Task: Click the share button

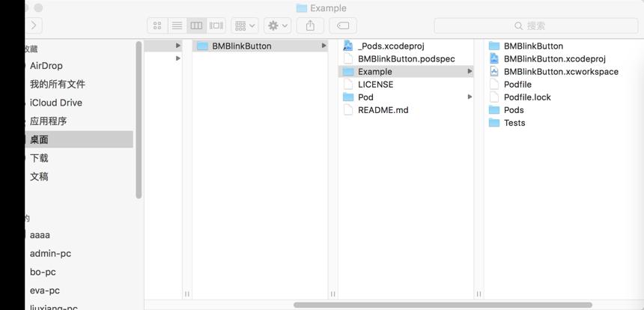Action: point(310,26)
